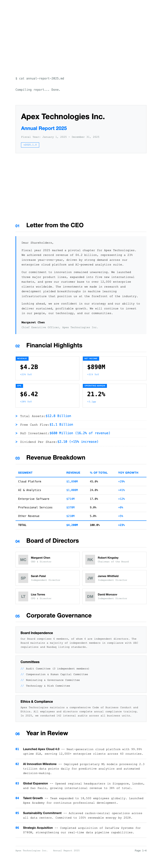This screenshot has height=868, width=162.
Task: Click the DM avatar for David Morozov
Action: coord(90,596)
